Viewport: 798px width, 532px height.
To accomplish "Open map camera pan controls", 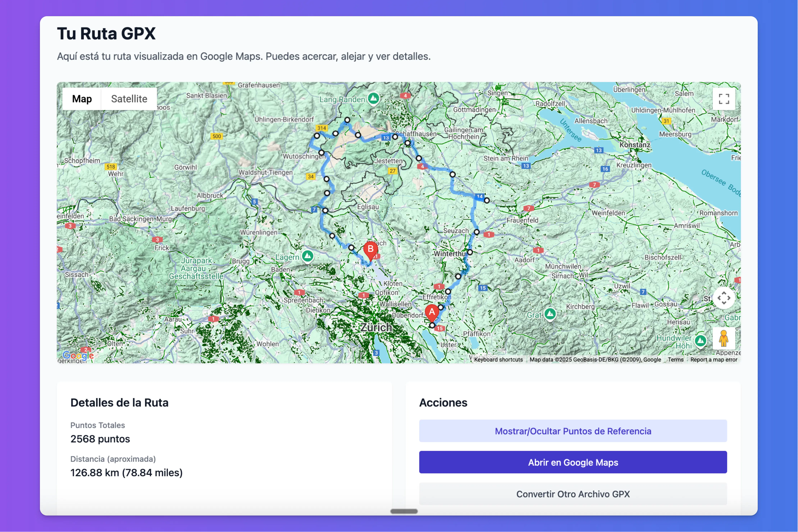I will click(x=723, y=297).
